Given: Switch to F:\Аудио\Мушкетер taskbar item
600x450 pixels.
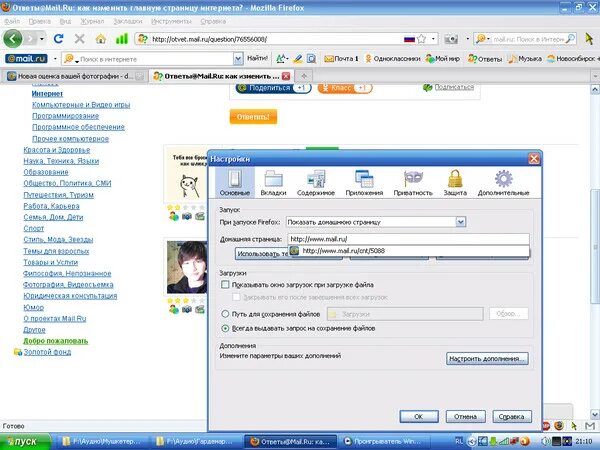Looking at the screenshot, I should pyautogui.click(x=104, y=442).
